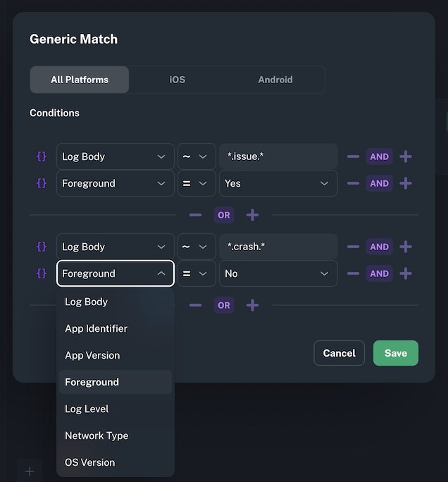Toggle the AND operator on the *.crash* row

point(379,247)
